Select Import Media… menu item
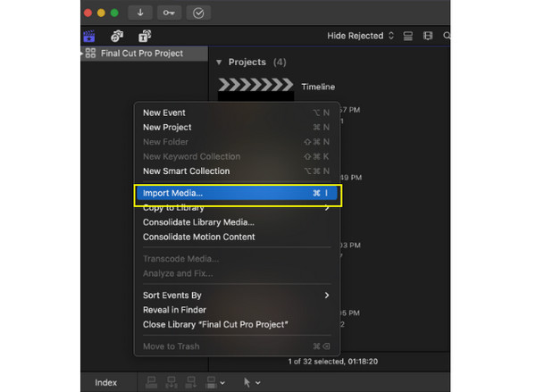 pos(237,193)
